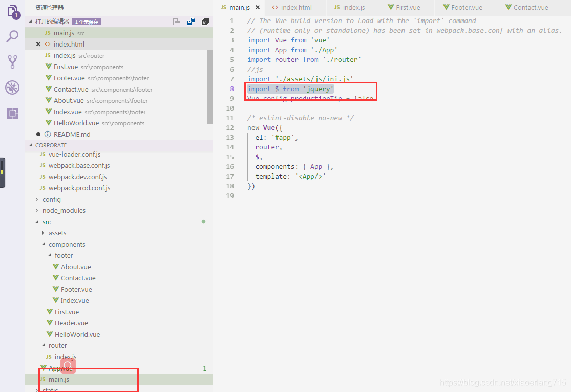Collapse the open editors section
Viewport: 571px width, 392px height.
coord(31,21)
